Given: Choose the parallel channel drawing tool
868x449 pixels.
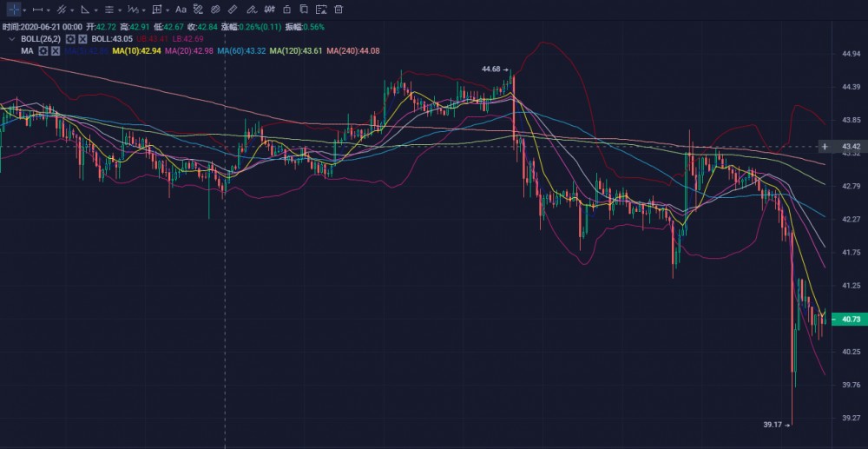Looking at the screenshot, I should click(61, 10).
